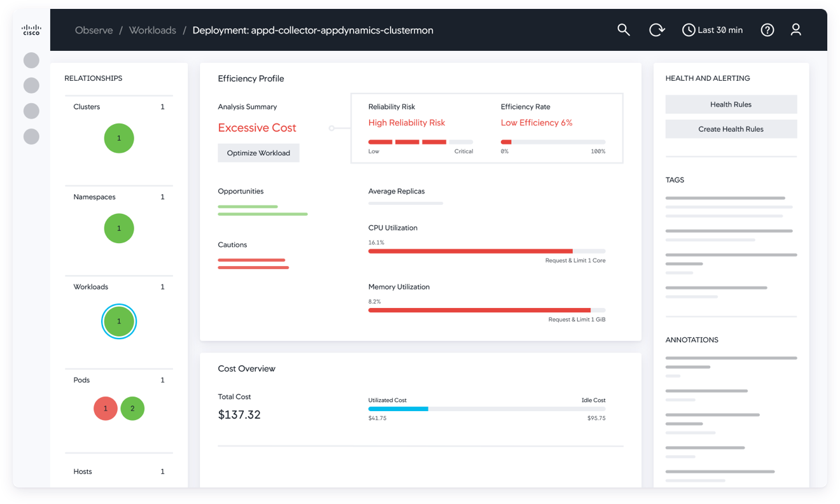Select the highlighted Workloads circle

(119, 321)
